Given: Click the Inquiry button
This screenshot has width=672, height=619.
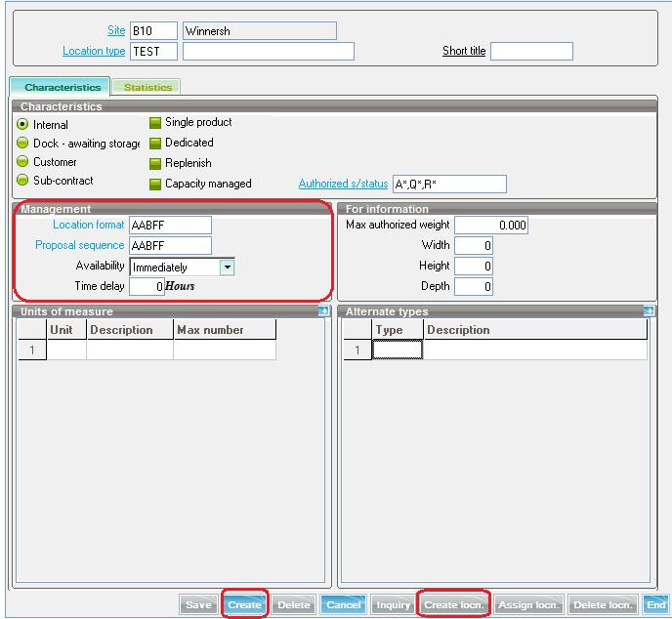Looking at the screenshot, I should (x=393, y=604).
